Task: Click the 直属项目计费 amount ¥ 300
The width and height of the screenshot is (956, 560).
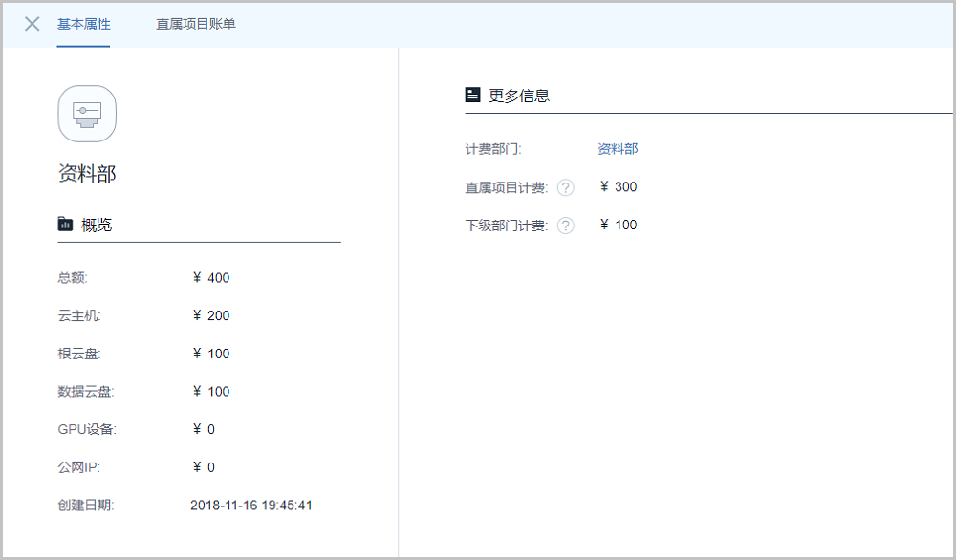Action: point(619,186)
